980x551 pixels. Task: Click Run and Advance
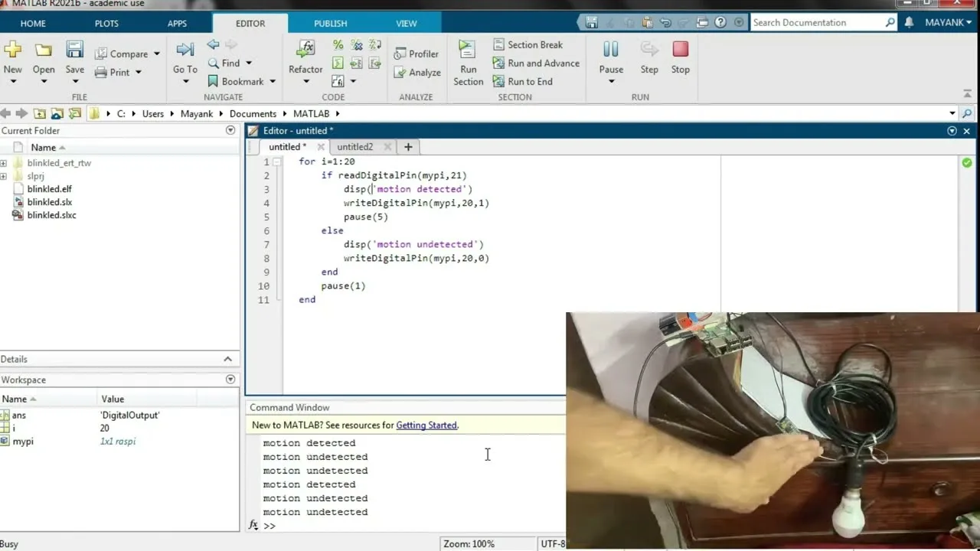[x=536, y=63]
